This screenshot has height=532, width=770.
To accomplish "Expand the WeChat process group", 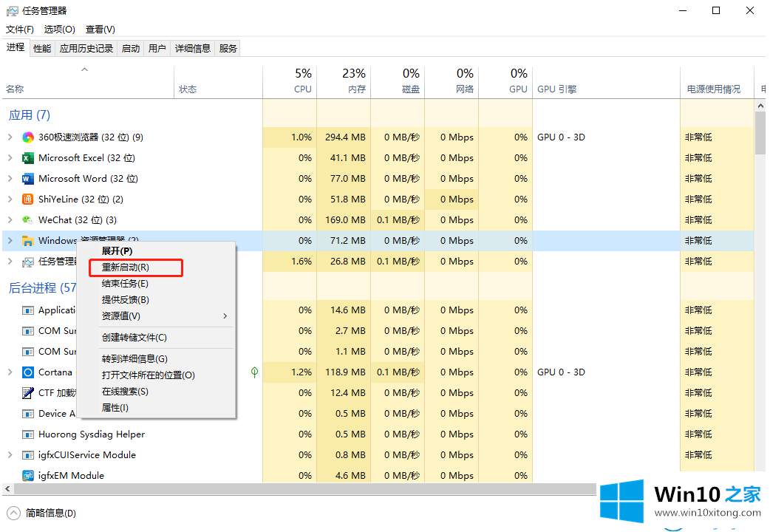I will [x=10, y=219].
